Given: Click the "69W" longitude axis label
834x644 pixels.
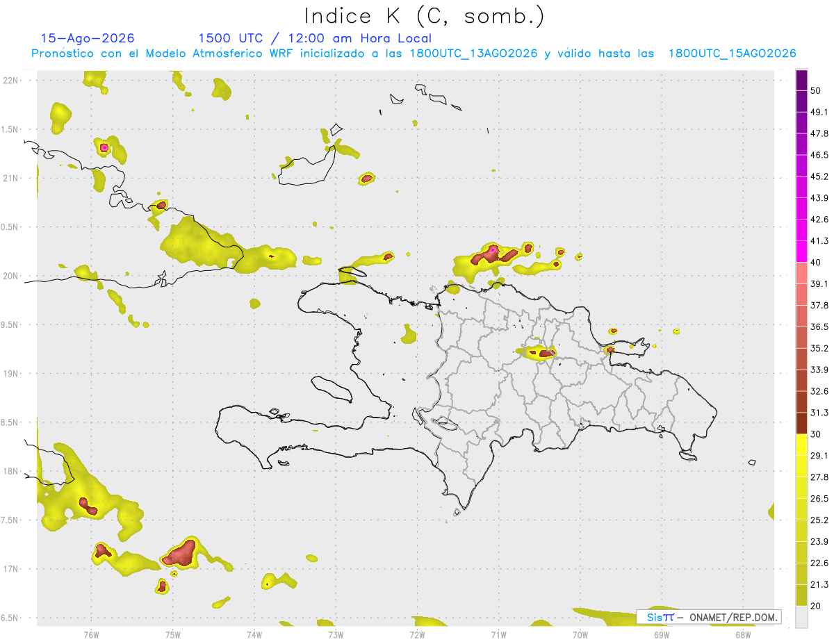Looking at the screenshot, I should [x=662, y=634].
